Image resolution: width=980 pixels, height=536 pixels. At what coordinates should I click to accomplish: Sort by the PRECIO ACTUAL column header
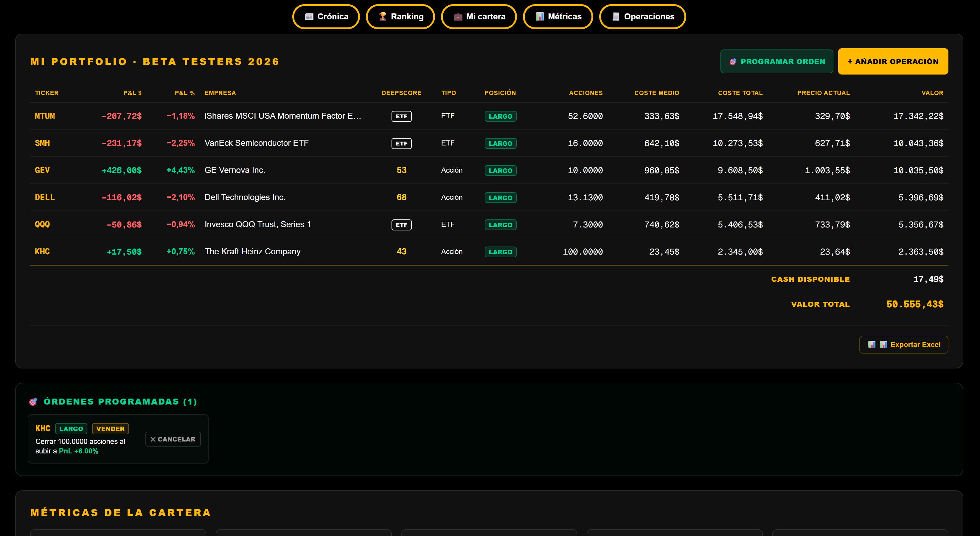[823, 93]
